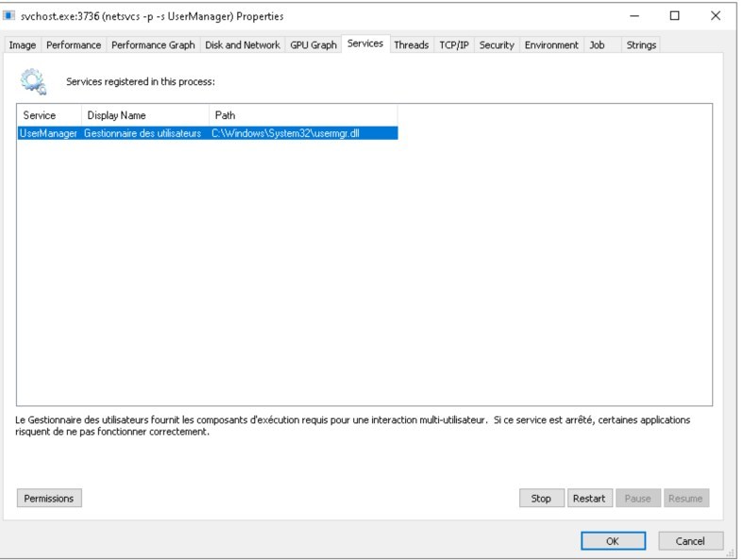
Task: Open the Strings tab
Action: tap(641, 45)
